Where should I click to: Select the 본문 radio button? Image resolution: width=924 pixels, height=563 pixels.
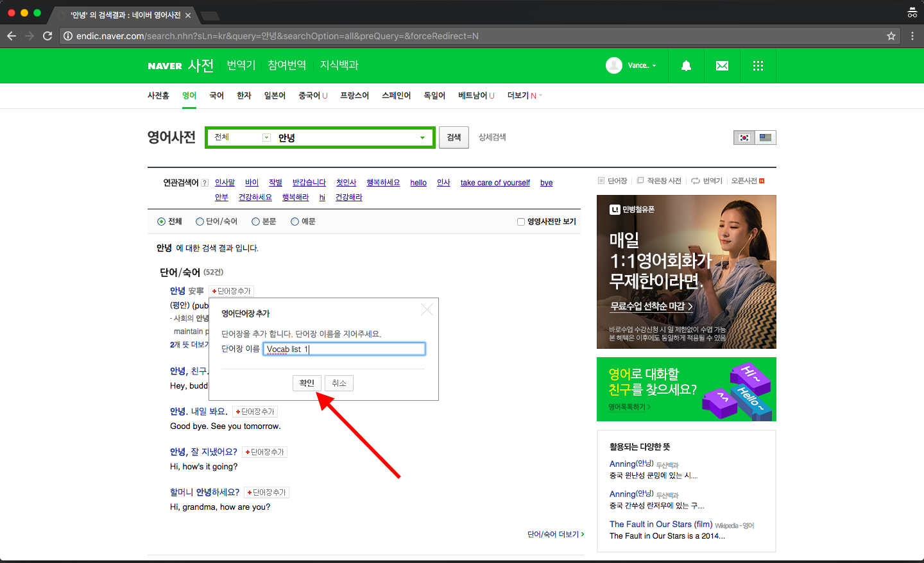[255, 222]
